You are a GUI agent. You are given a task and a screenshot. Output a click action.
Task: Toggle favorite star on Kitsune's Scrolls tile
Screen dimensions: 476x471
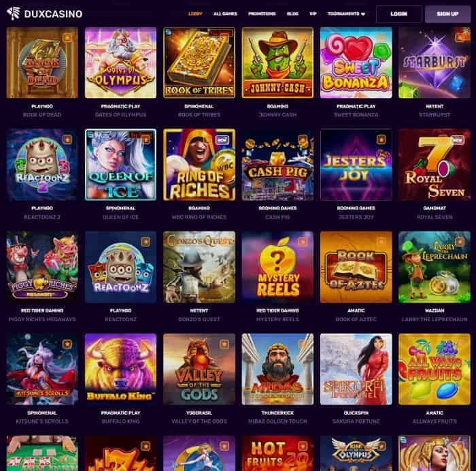click(x=67, y=344)
